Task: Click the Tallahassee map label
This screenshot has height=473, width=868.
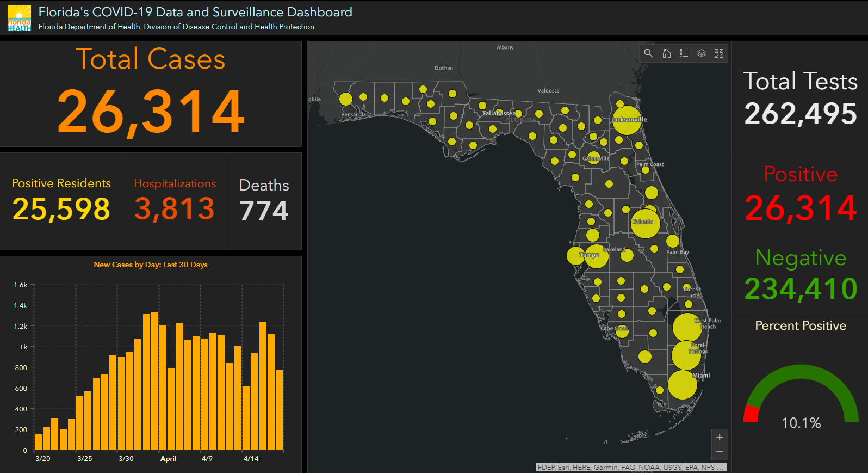Action: [x=499, y=113]
